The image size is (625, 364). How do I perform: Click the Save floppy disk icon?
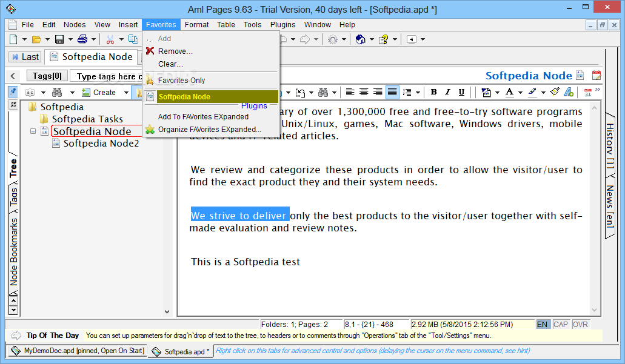point(59,39)
